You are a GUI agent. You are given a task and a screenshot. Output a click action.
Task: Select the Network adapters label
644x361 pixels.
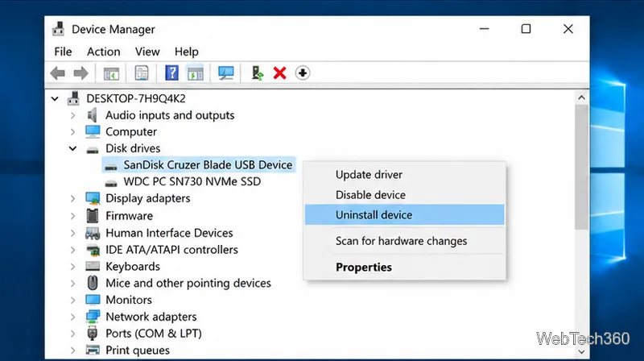(x=151, y=317)
